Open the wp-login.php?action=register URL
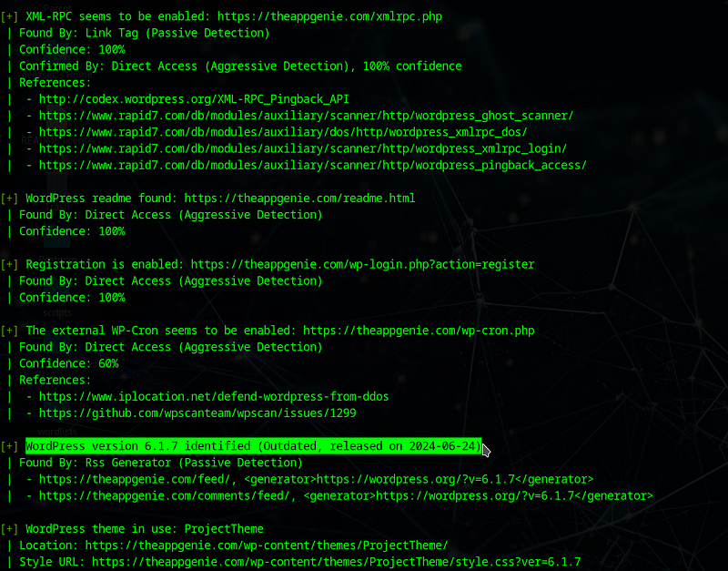This screenshot has width=728, height=571. tap(362, 264)
